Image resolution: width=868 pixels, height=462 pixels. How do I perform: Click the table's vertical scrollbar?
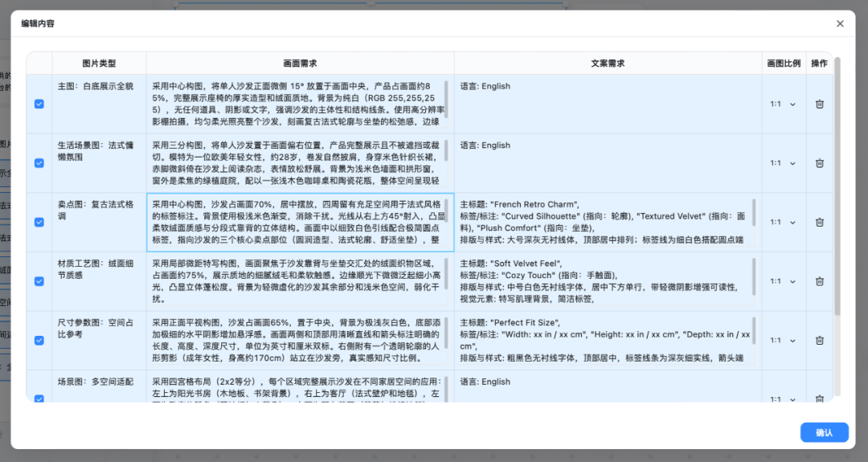click(837, 186)
